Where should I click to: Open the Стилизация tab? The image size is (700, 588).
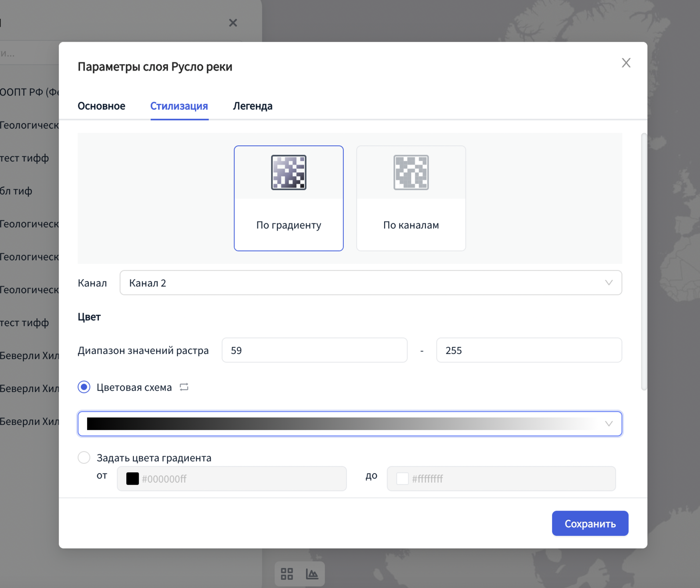(x=179, y=106)
